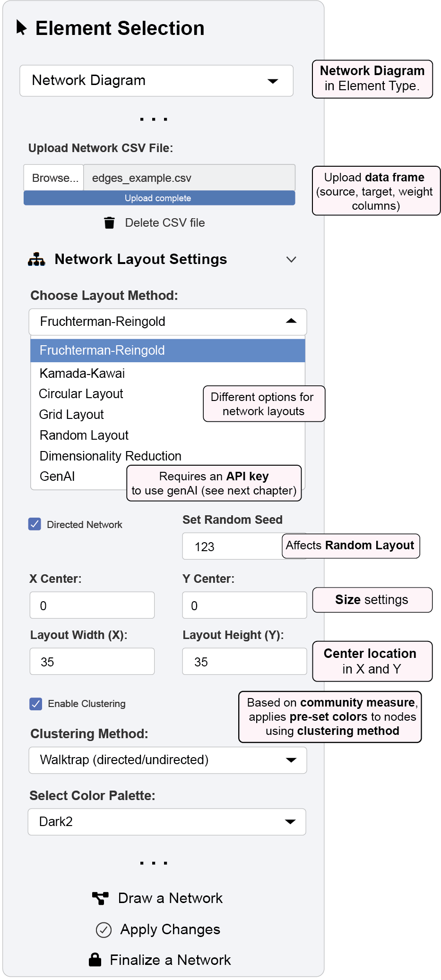Open the Clustering Method dropdown
The height and width of the screenshot is (980, 441).
coord(167,760)
